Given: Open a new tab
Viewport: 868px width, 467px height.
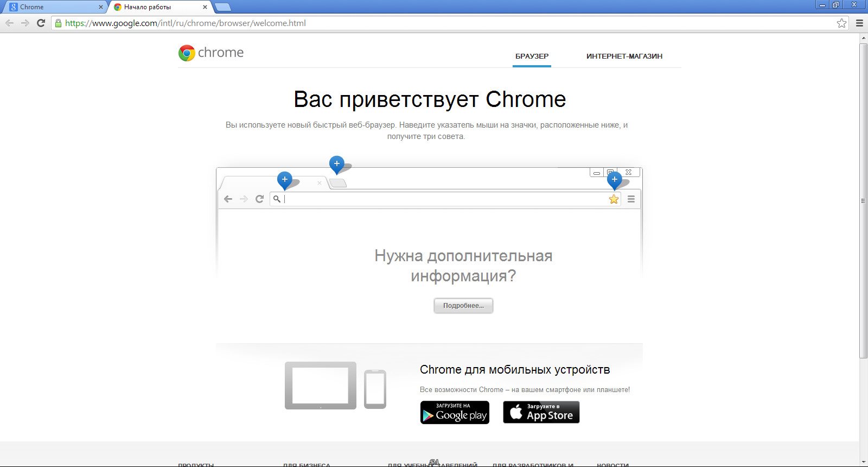Looking at the screenshot, I should click(x=222, y=7).
